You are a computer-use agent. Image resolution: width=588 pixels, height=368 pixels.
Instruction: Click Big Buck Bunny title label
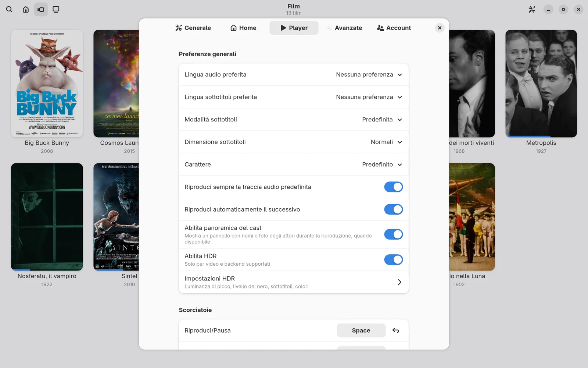point(47,143)
